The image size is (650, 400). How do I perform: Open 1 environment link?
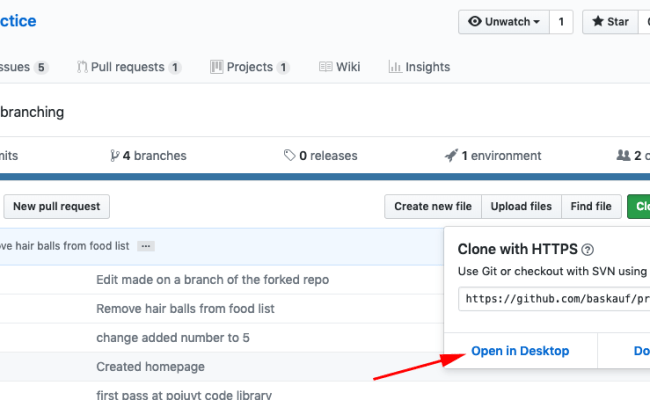click(493, 156)
